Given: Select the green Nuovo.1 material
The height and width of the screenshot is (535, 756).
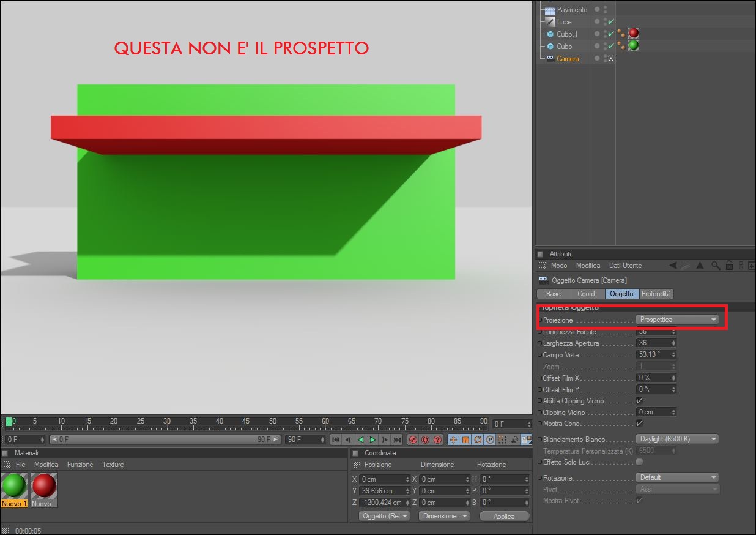Looking at the screenshot, I should pyautogui.click(x=14, y=489).
